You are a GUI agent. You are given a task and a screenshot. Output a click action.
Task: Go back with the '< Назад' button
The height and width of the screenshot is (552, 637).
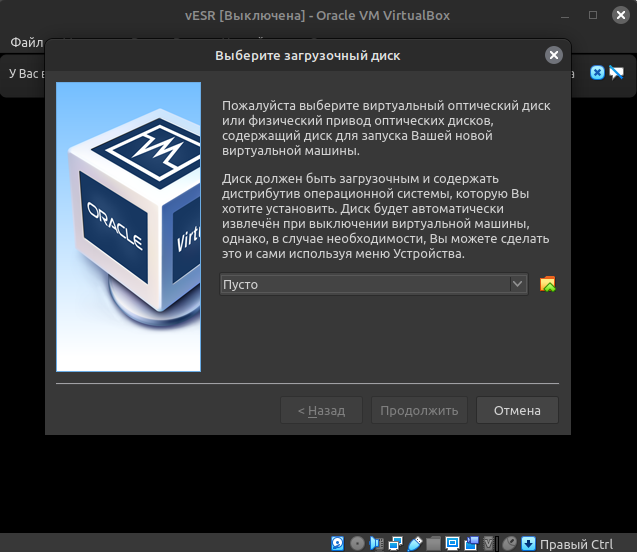pos(321,410)
